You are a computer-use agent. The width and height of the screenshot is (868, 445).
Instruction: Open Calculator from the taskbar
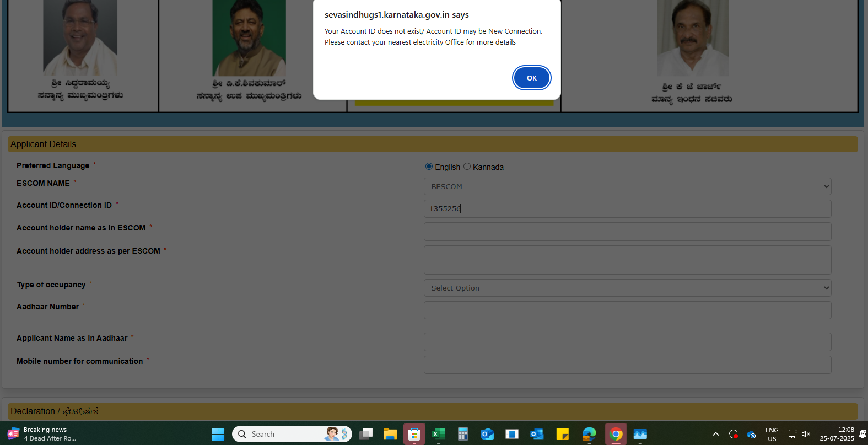463,434
